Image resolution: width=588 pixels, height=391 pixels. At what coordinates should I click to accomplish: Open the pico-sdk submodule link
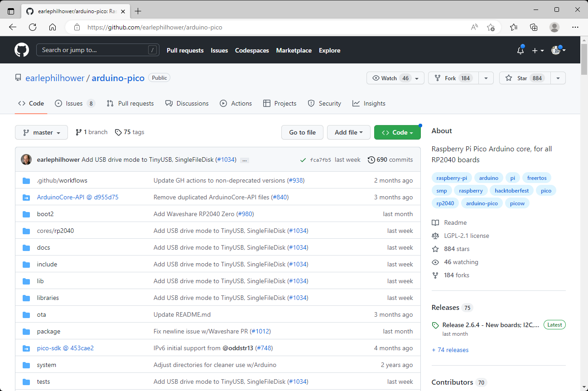coord(65,348)
